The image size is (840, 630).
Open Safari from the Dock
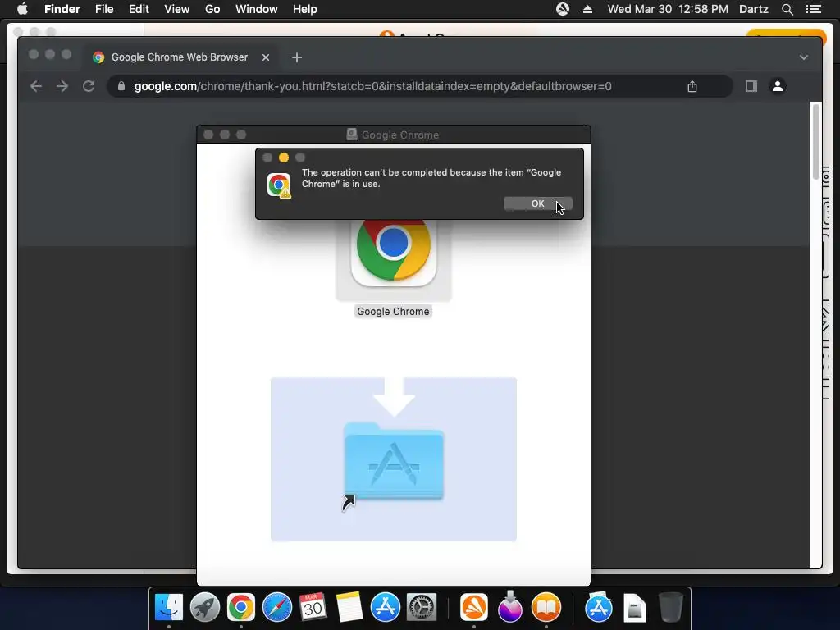pos(277,607)
